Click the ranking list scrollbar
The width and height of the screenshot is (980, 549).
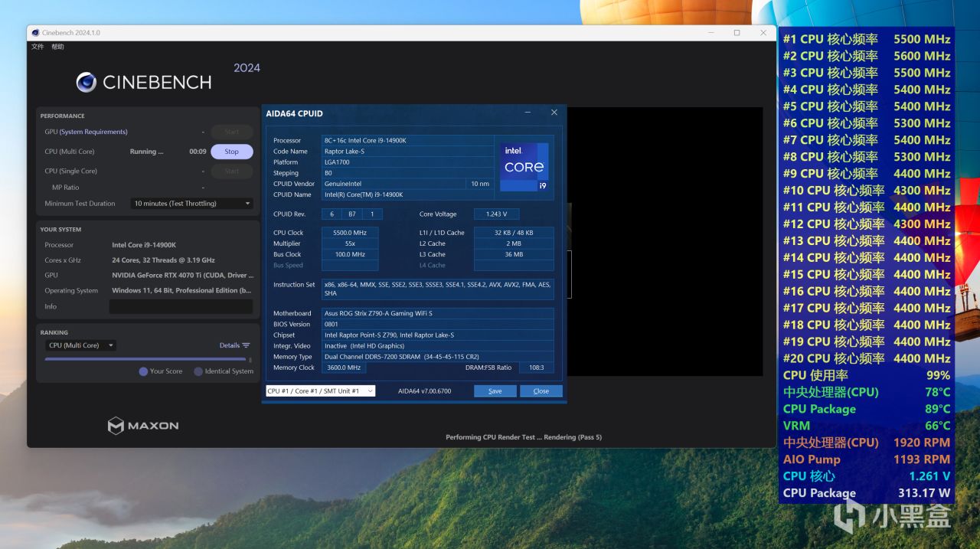click(250, 360)
